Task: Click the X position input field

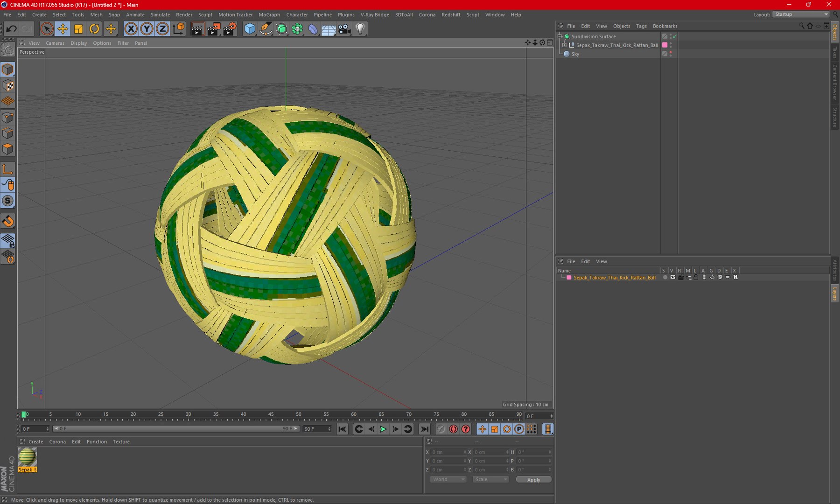Action: tap(448, 452)
